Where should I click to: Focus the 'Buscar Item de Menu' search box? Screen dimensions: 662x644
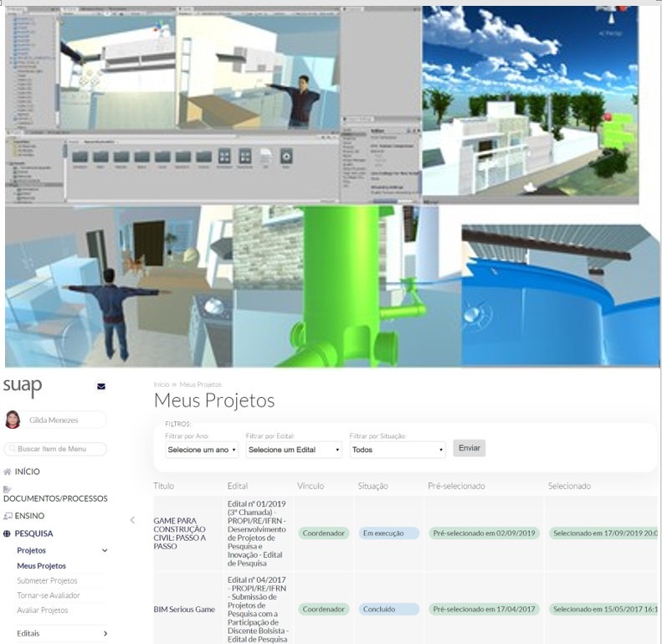[55, 449]
